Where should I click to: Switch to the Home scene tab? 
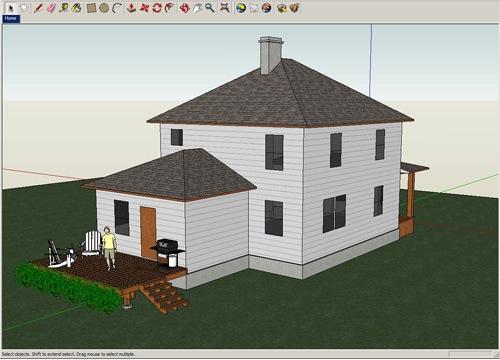11,19
